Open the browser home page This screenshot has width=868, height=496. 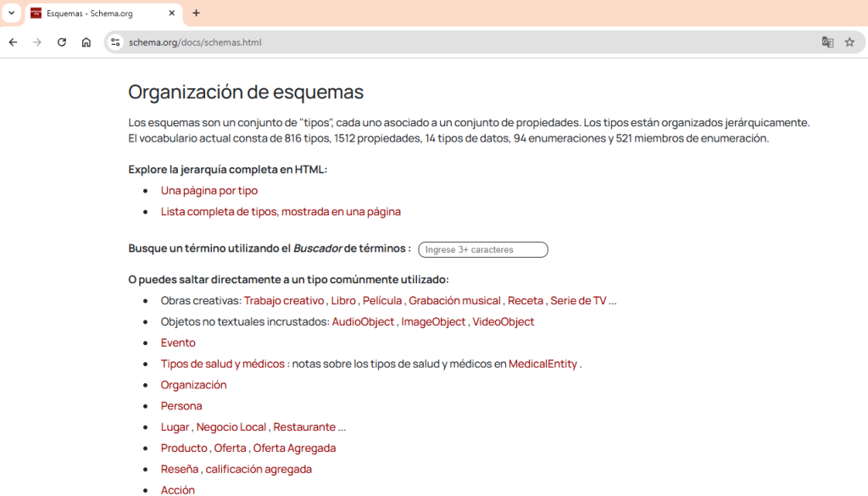(x=86, y=42)
